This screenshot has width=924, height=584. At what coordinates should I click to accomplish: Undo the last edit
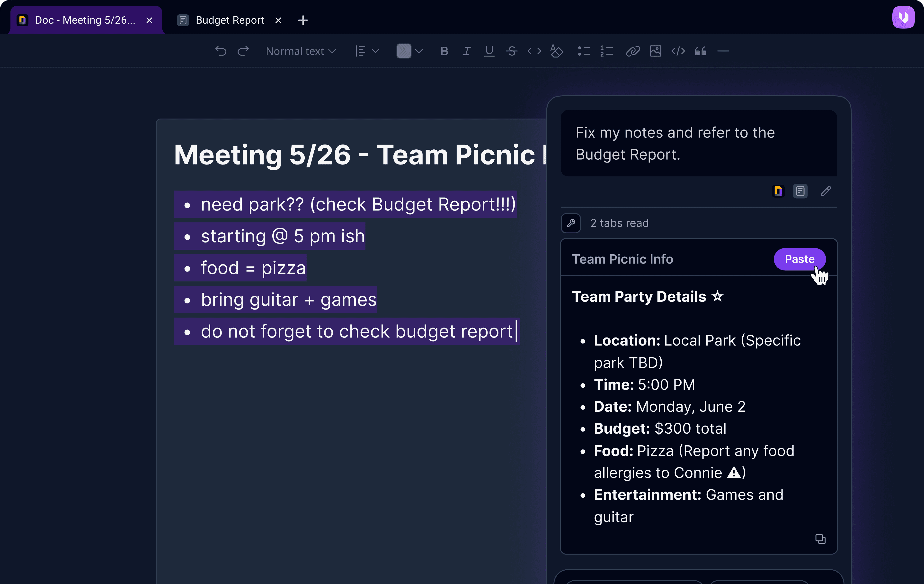click(x=221, y=51)
